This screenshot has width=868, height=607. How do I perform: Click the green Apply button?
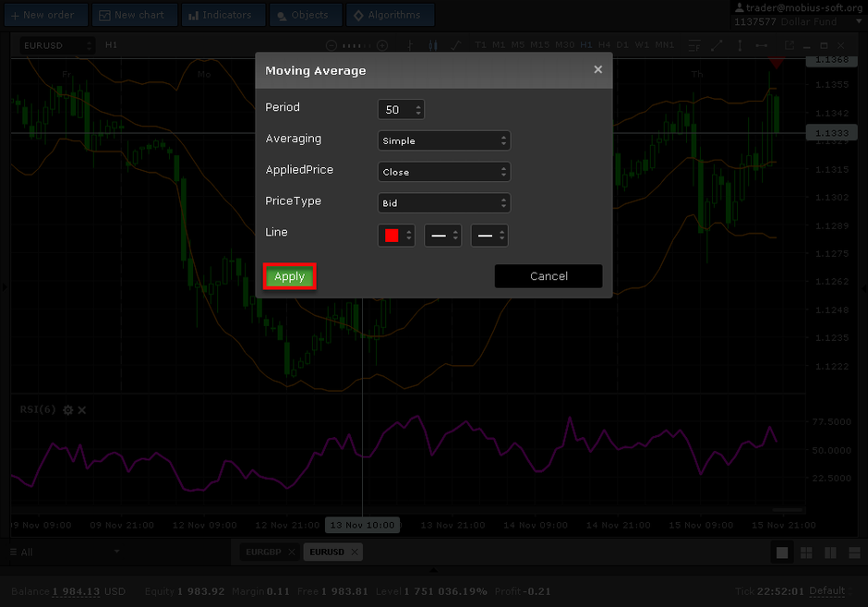coord(290,276)
